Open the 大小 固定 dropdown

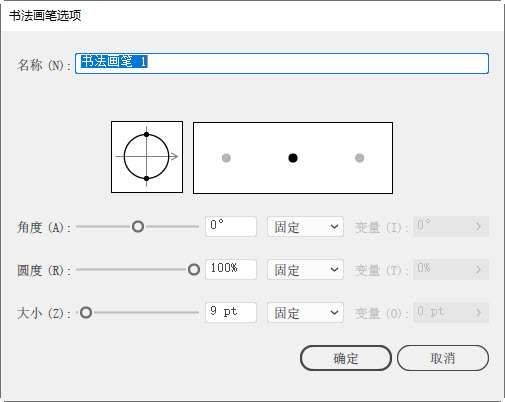pyautogui.click(x=305, y=312)
